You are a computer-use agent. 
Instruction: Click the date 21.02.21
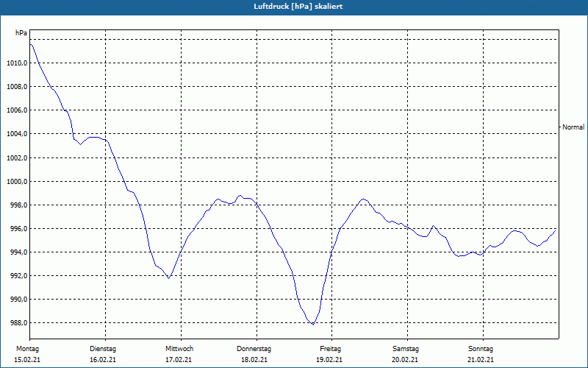pos(481,360)
